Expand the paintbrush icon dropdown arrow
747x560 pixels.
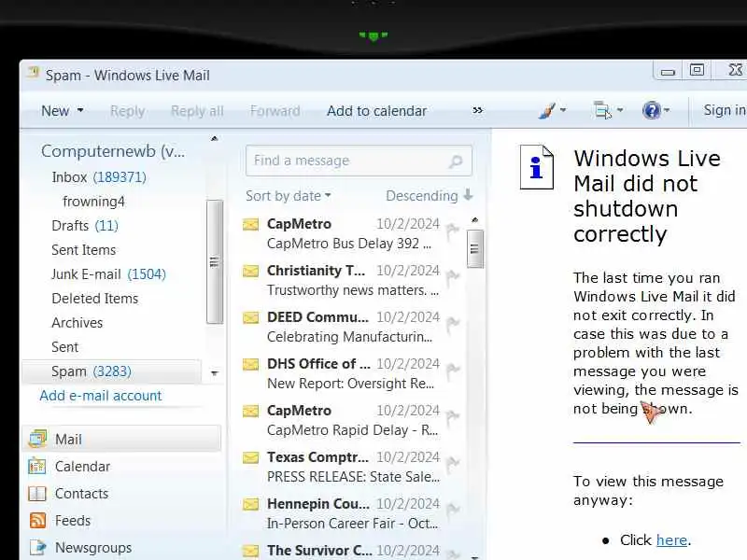point(563,110)
